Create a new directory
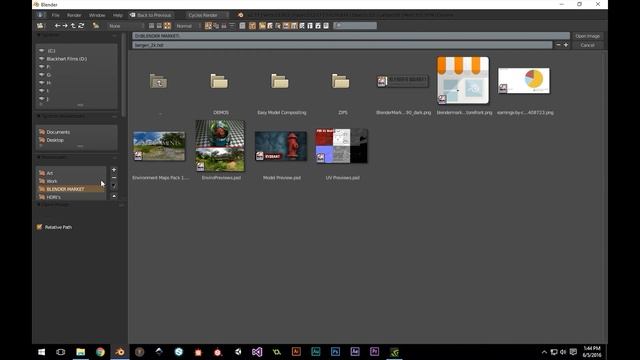 tap(96, 26)
